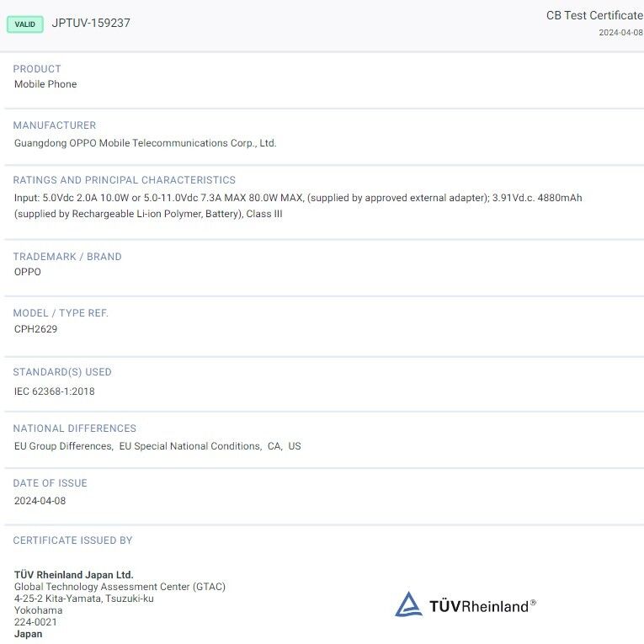
Task: Select the Mobile Phone product value
Action: 45,84
